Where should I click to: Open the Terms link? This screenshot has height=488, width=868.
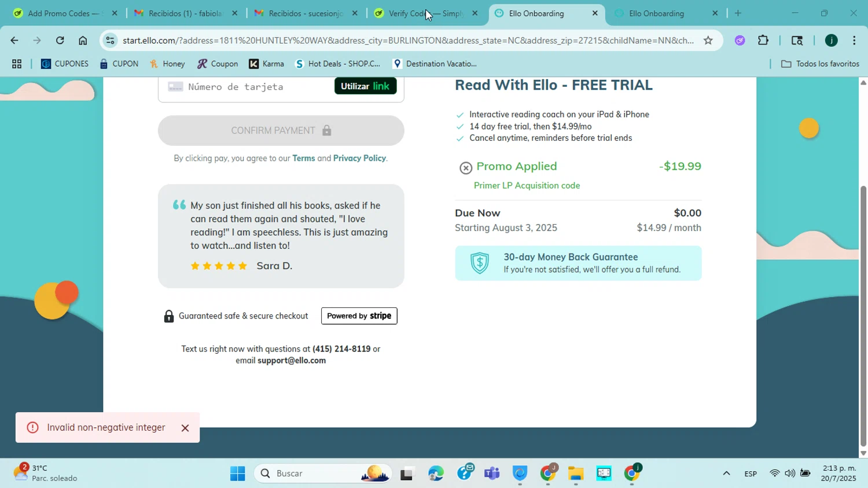coord(304,158)
